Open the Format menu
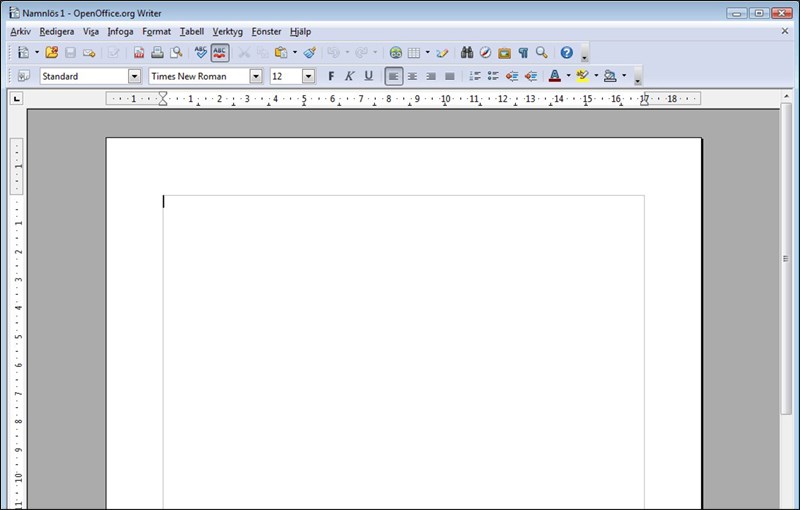The height and width of the screenshot is (510, 800). (157, 32)
